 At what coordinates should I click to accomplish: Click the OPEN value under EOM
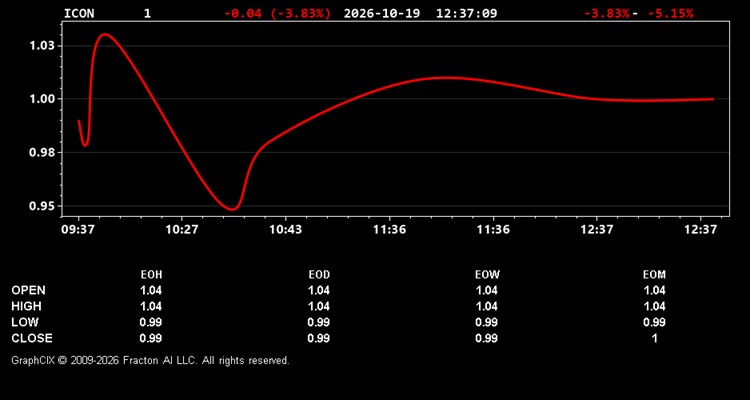point(654,290)
